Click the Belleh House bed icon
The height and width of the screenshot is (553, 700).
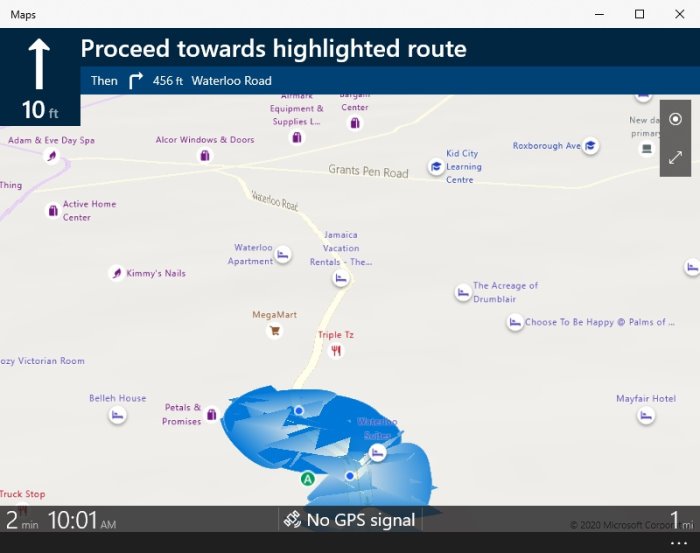click(x=117, y=415)
